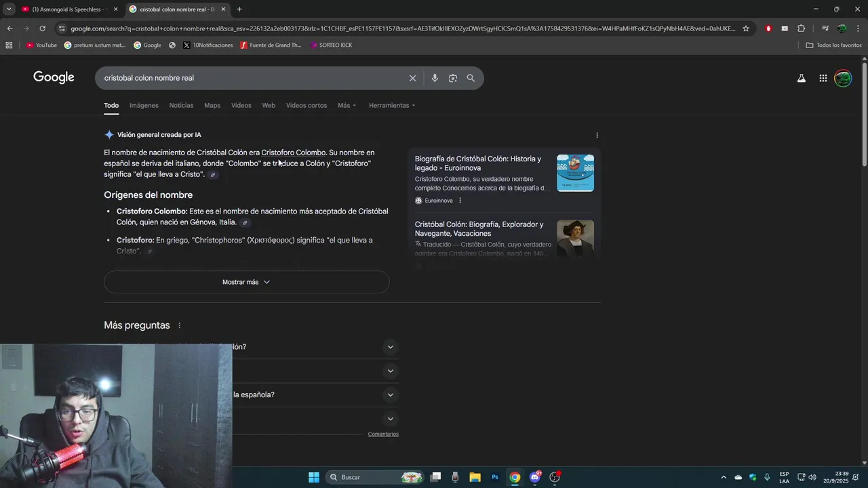Expand "Mostrar más" in AI overview
This screenshot has height=488, width=868.
(x=247, y=282)
